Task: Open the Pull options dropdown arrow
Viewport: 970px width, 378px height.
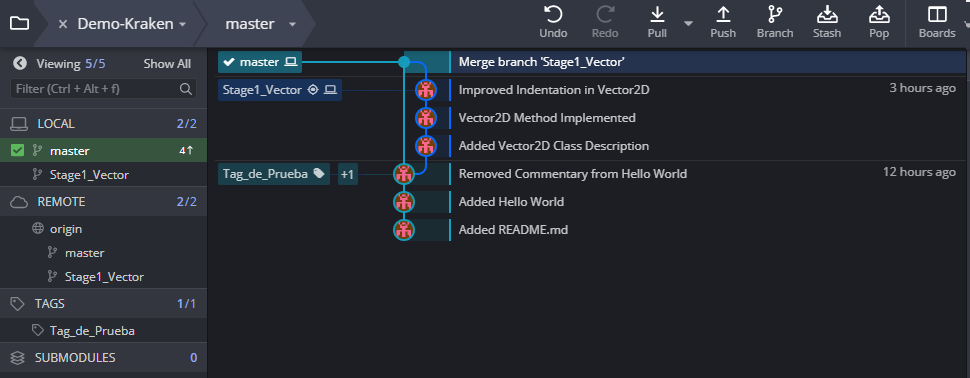Action: pyautogui.click(x=688, y=24)
